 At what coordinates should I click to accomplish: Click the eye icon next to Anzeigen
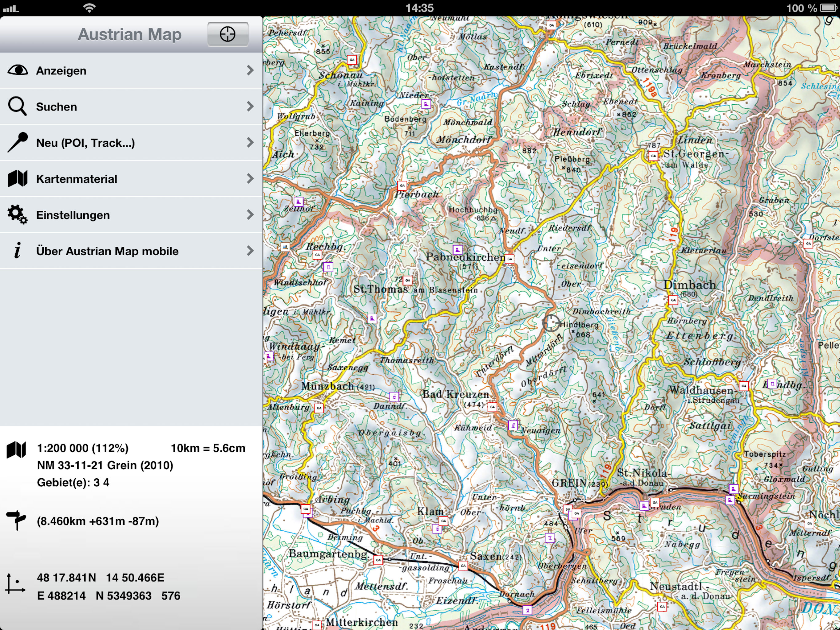tap(18, 70)
